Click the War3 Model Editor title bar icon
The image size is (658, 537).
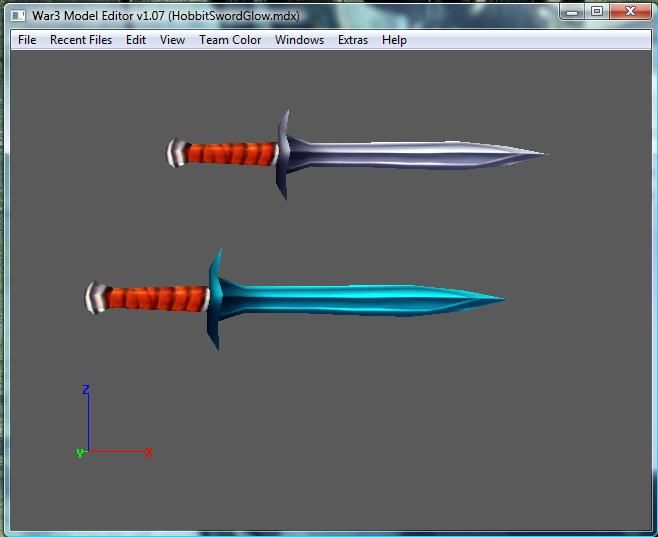click(18, 16)
